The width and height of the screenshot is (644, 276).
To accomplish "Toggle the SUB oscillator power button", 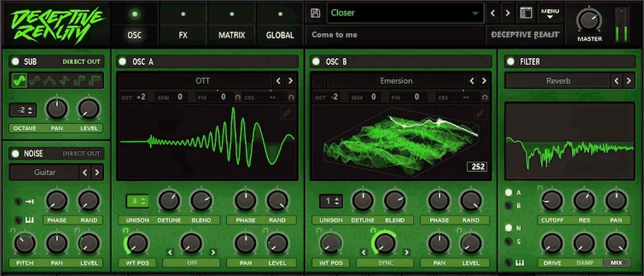I will [15, 61].
